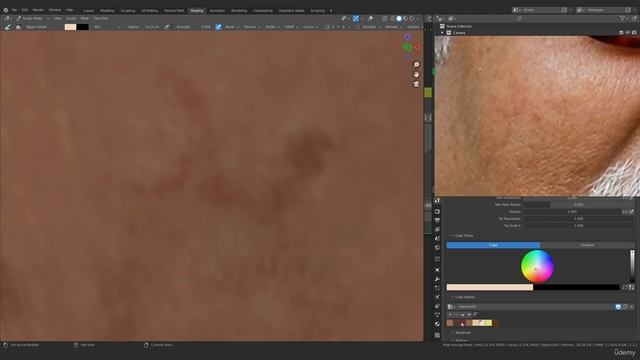Viewport: 640px width, 360px height.
Task: Click the viewport pan hand gizmo
Action: [416, 75]
